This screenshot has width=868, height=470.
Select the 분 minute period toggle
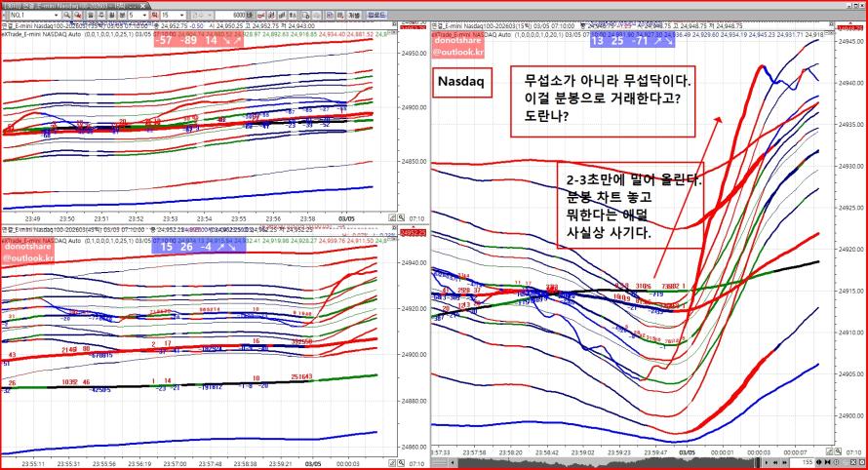click(122, 15)
